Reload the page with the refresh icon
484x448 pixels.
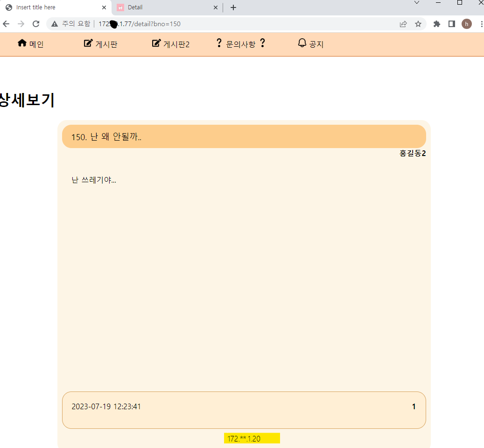coord(36,24)
